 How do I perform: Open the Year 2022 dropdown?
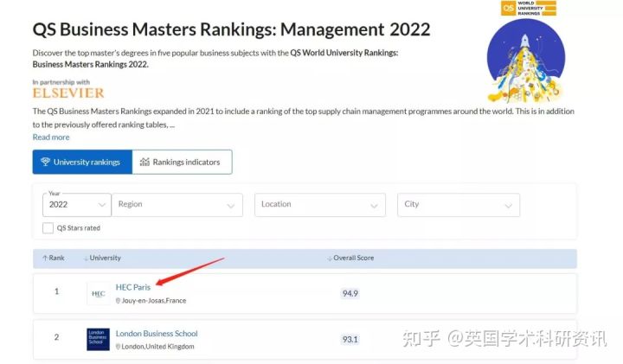click(77, 205)
